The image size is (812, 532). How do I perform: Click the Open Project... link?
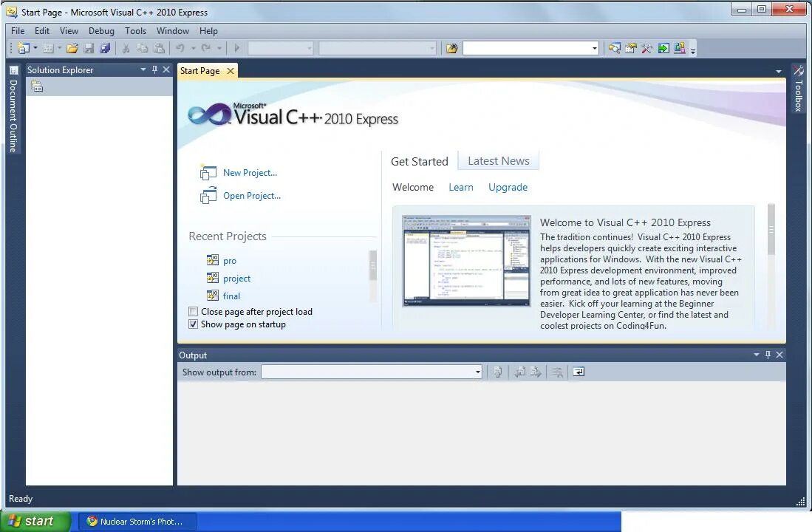tap(252, 196)
